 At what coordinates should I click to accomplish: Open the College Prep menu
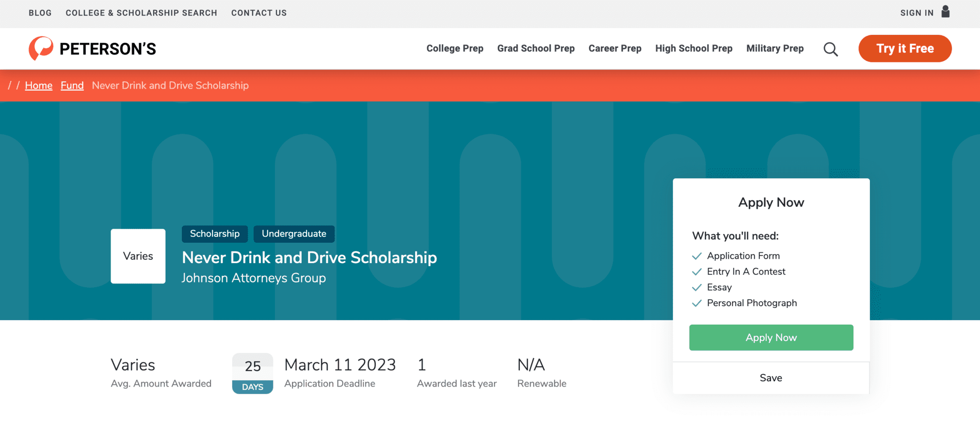454,48
